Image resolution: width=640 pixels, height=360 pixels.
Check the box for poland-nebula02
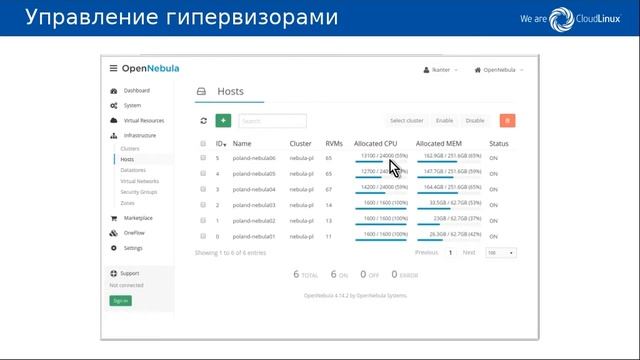203,220
